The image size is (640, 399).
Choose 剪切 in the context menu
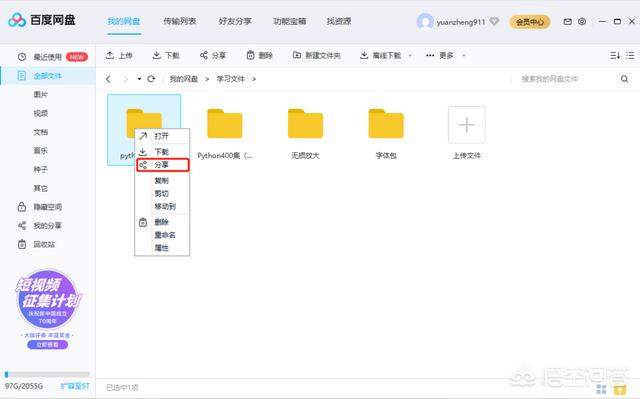point(162,193)
